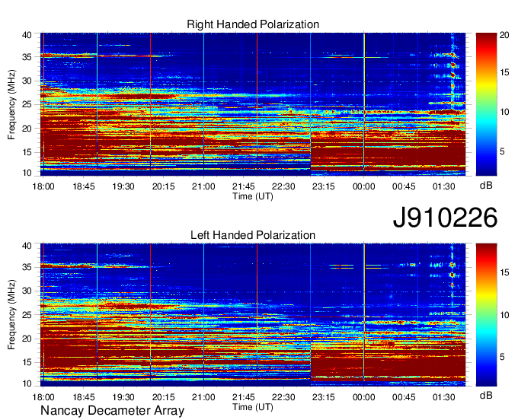Click the "18:00" time tick in Left Handed plot

tap(43, 397)
